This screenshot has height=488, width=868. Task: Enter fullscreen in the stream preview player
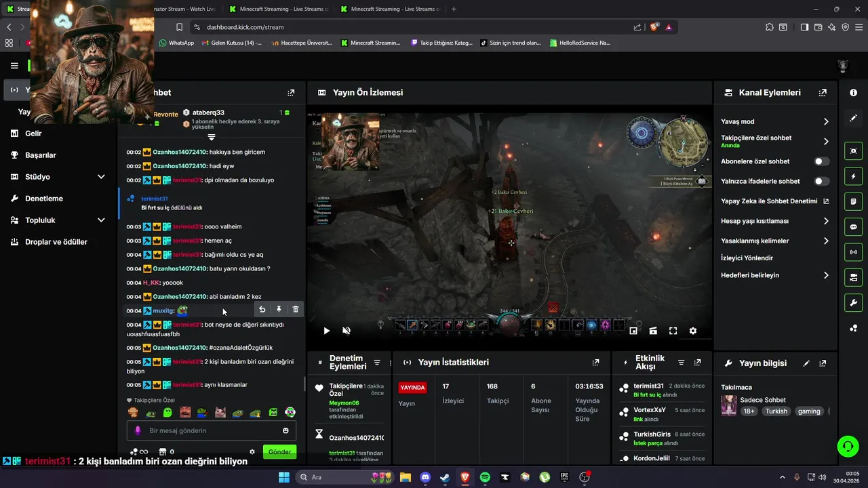[x=673, y=331]
